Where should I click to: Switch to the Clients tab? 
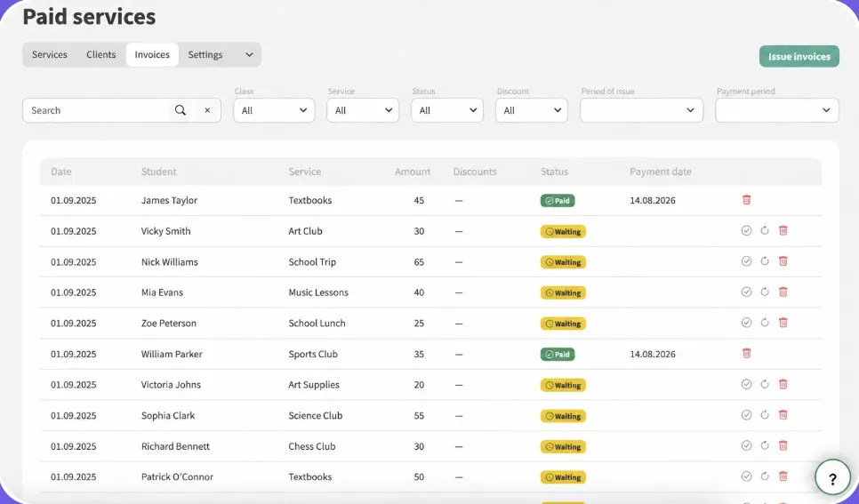(x=100, y=55)
